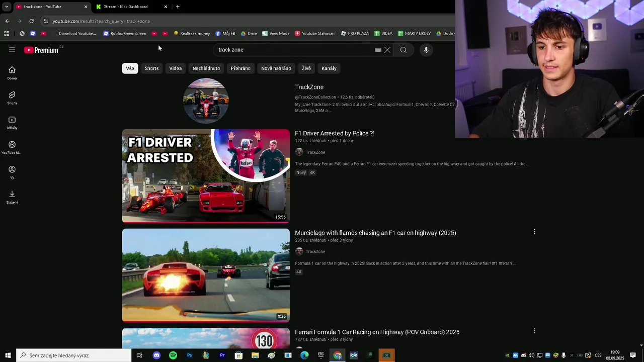Play Murcielago with flames video thumbnail
This screenshot has width=644, height=362.
(206, 275)
